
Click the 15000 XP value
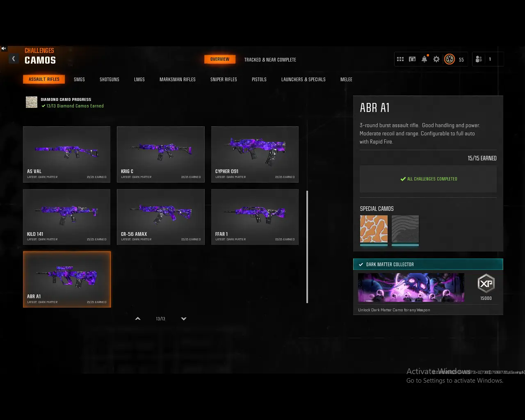tap(486, 298)
